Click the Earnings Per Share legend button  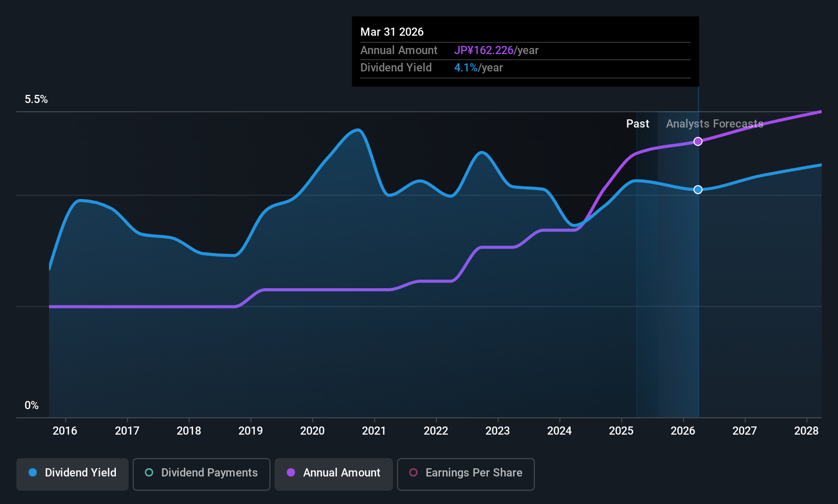coord(465,474)
